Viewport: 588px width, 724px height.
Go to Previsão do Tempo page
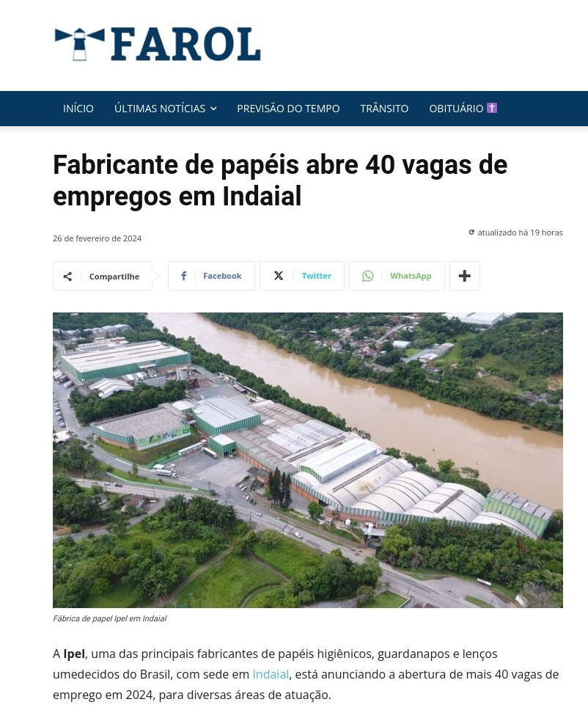pyautogui.click(x=288, y=109)
